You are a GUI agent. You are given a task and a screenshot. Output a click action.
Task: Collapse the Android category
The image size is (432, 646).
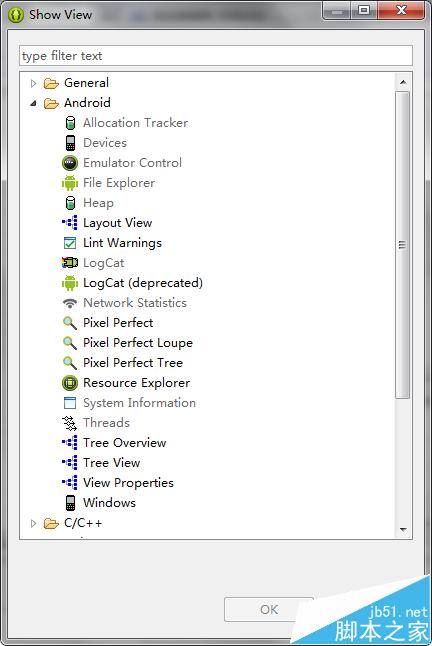[x=33, y=103]
